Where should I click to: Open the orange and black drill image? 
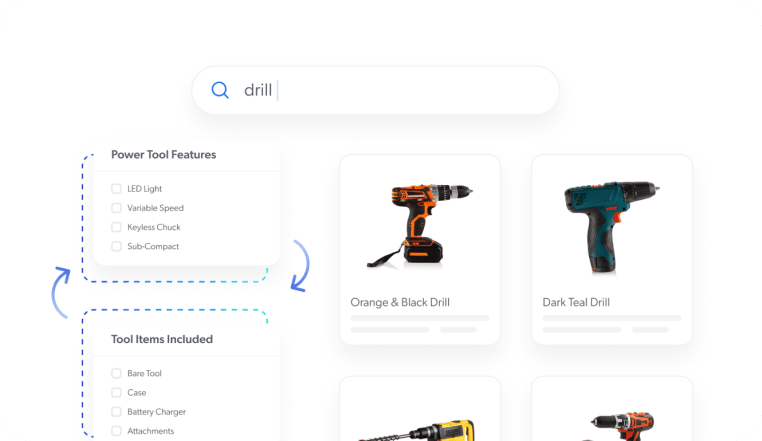pyautogui.click(x=419, y=224)
